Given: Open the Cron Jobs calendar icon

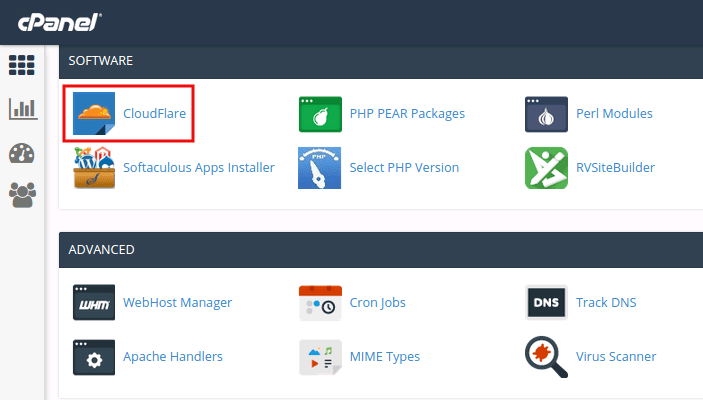Looking at the screenshot, I should click(x=320, y=303).
